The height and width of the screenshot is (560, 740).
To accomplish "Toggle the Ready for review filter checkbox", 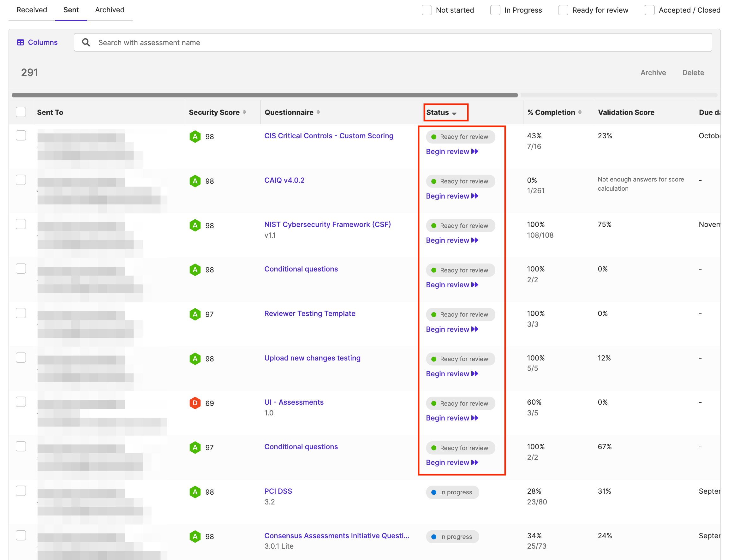I will [x=563, y=10].
